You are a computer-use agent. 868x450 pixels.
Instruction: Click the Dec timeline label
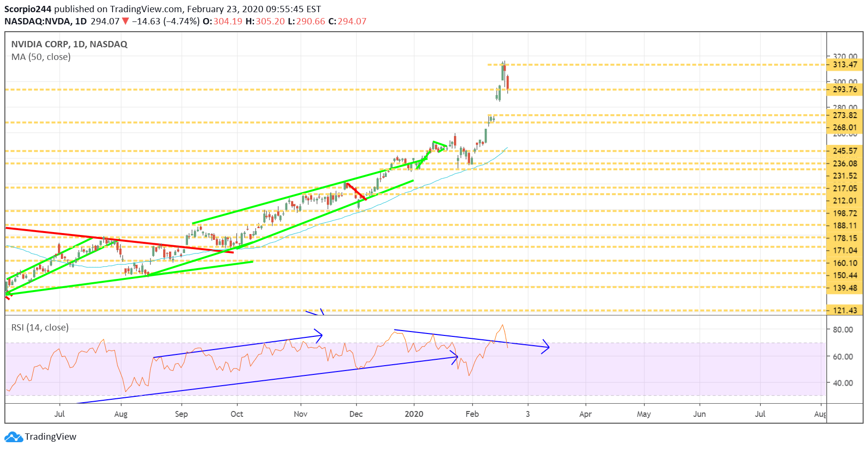356,414
